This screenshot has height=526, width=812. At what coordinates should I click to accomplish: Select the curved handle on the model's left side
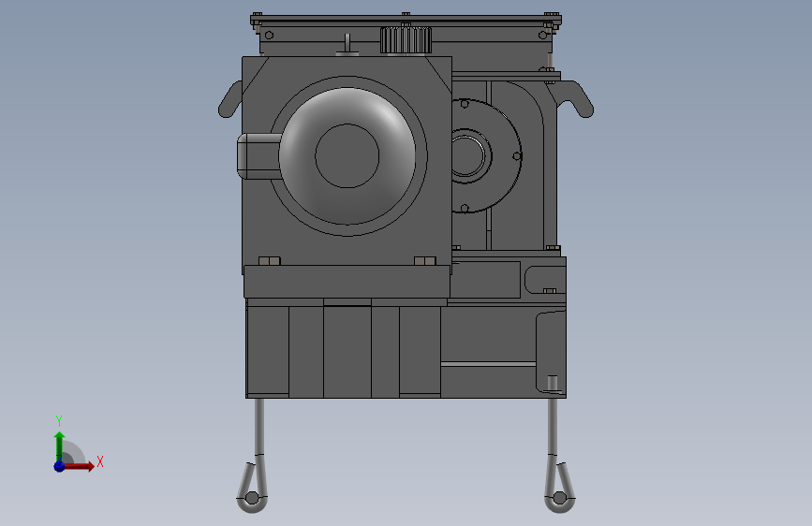(229, 99)
